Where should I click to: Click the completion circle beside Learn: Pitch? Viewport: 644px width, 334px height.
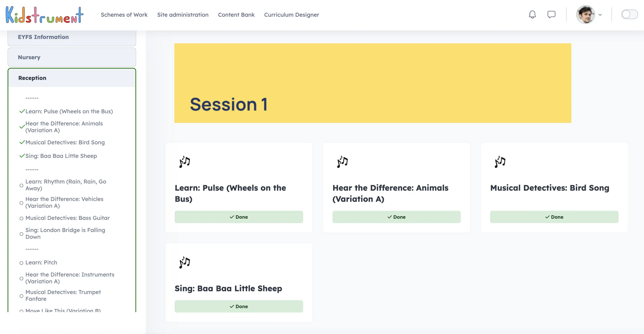point(21,263)
